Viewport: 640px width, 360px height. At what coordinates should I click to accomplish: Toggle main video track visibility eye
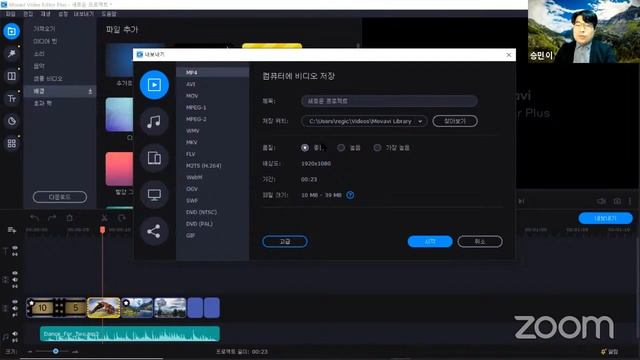[x=15, y=302]
